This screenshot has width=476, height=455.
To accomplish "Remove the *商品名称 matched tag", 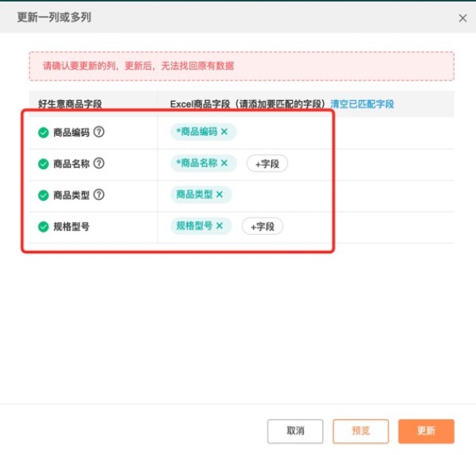I will [x=225, y=164].
